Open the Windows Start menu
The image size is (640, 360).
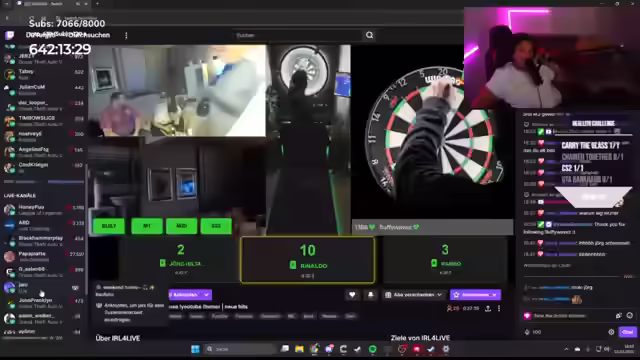point(195,349)
